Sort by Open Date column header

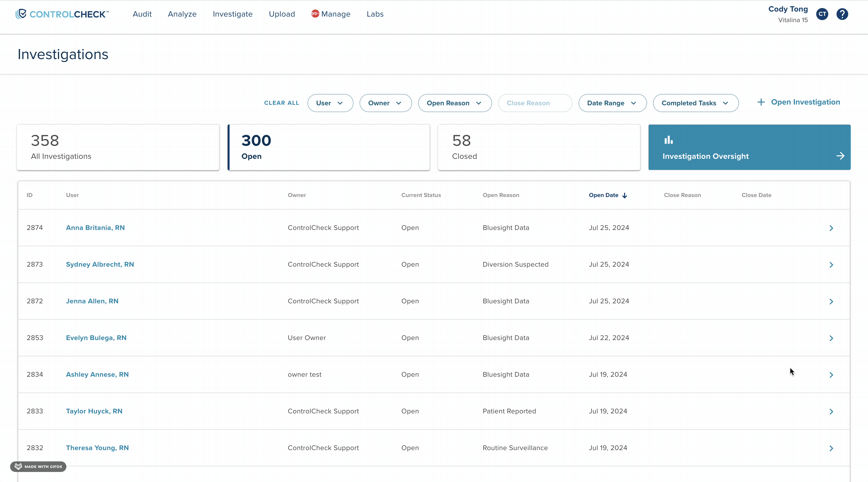[x=603, y=195]
